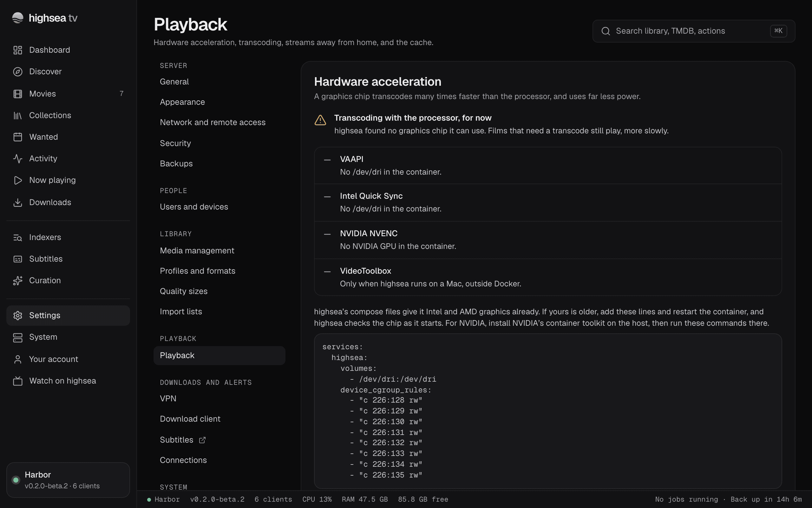Viewport: 812px width, 508px height.
Task: Open Downloads arrow icon
Action: click(17, 203)
